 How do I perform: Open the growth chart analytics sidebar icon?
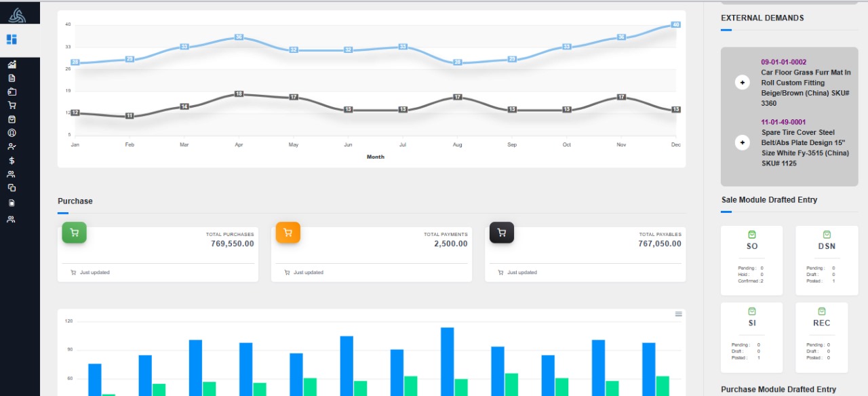point(12,64)
